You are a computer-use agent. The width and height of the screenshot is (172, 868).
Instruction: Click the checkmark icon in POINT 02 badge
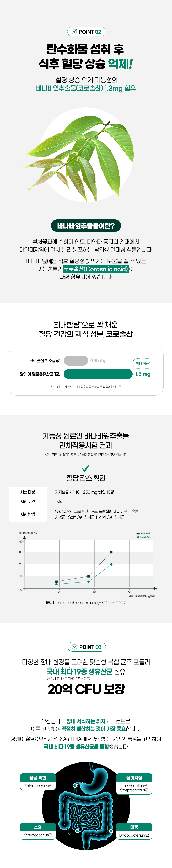coord(74,32)
